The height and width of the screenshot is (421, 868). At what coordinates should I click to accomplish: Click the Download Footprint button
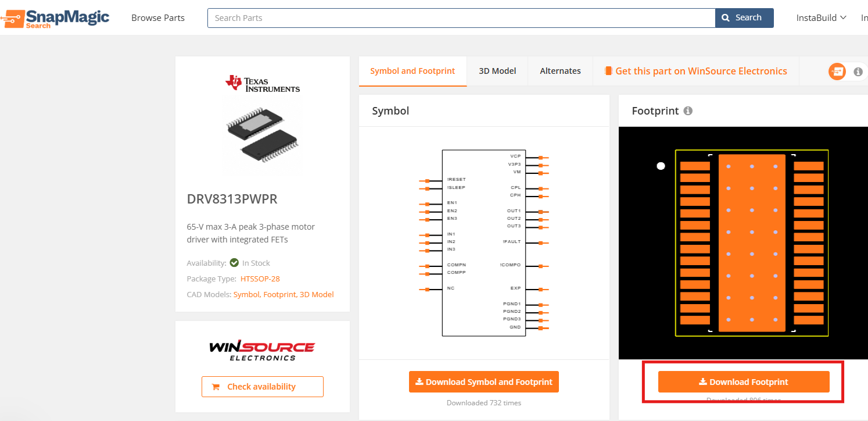[744, 382]
